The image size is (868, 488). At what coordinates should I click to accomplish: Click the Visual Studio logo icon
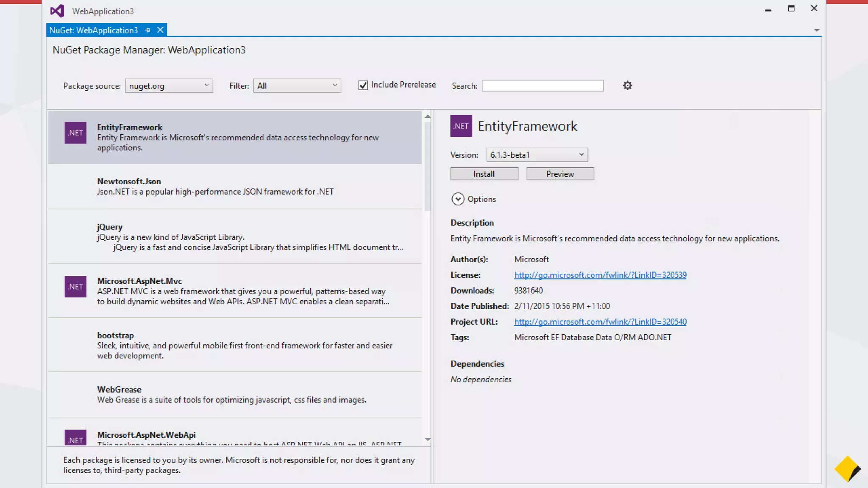pos(57,11)
